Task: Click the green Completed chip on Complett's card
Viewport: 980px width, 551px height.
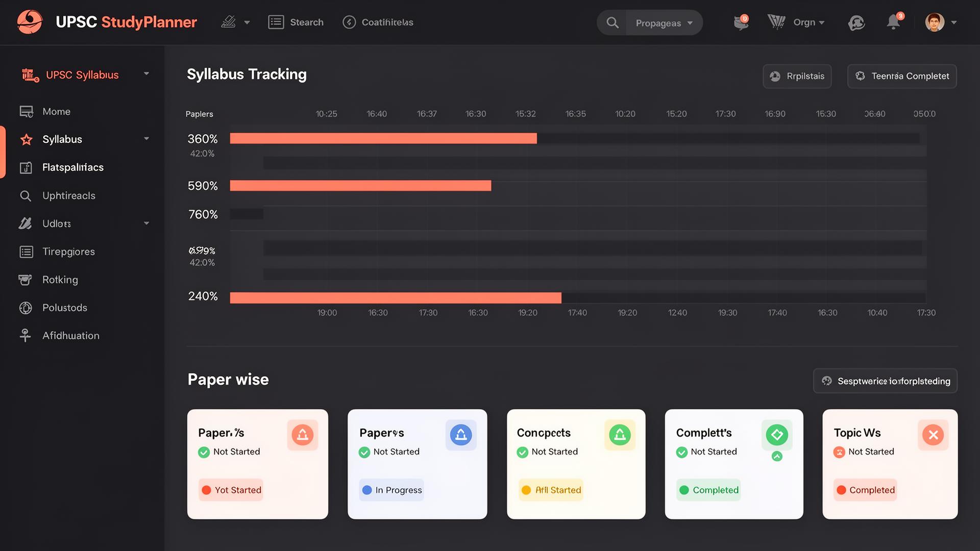Action: (x=708, y=490)
